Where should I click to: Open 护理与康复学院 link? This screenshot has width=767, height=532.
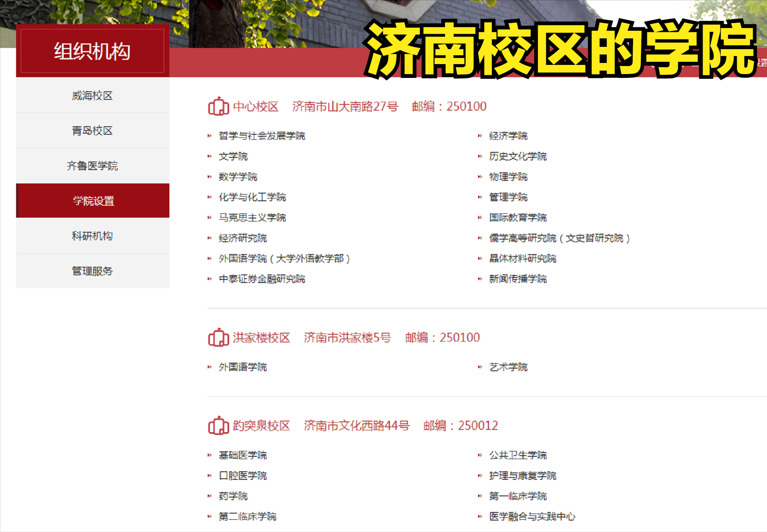click(x=522, y=476)
